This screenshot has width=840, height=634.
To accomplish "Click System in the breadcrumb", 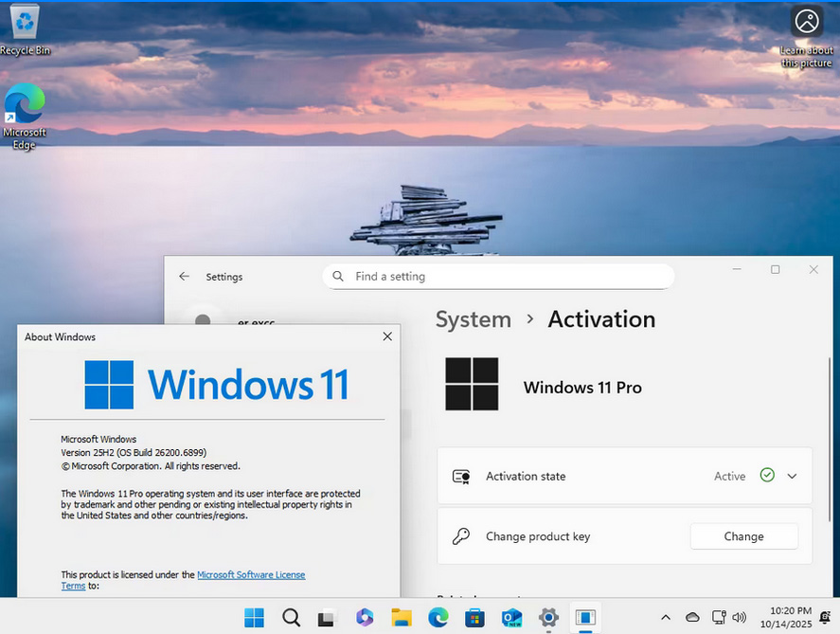I will (x=473, y=319).
